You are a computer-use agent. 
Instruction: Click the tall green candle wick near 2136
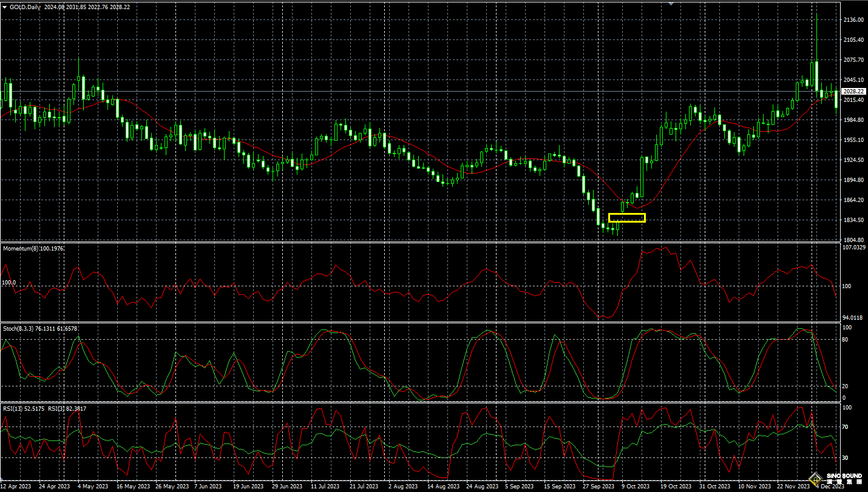click(816, 36)
